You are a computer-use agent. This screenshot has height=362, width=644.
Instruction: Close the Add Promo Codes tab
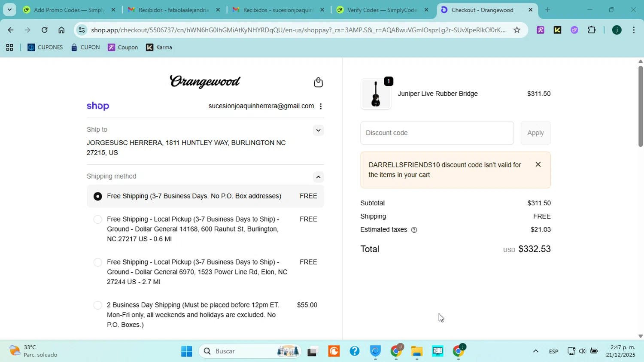pyautogui.click(x=113, y=9)
